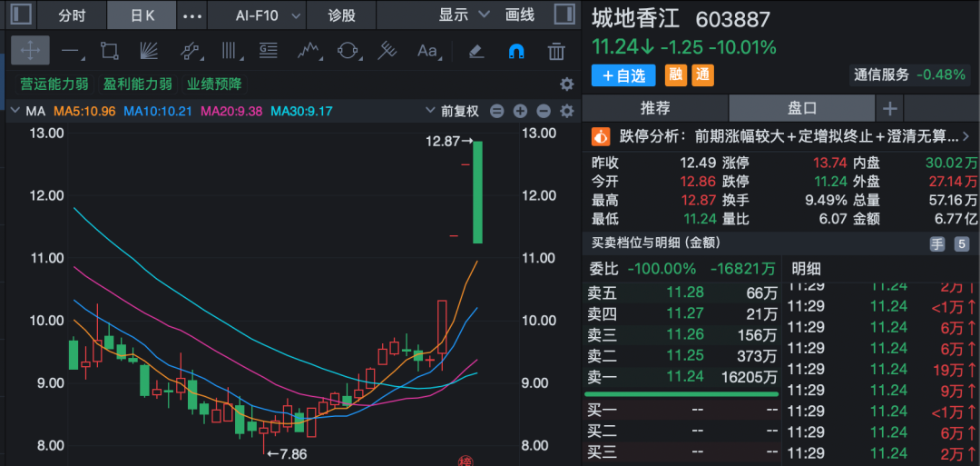
Task: Open indicator settings gear on MA row
Action: pyautogui.click(x=566, y=112)
